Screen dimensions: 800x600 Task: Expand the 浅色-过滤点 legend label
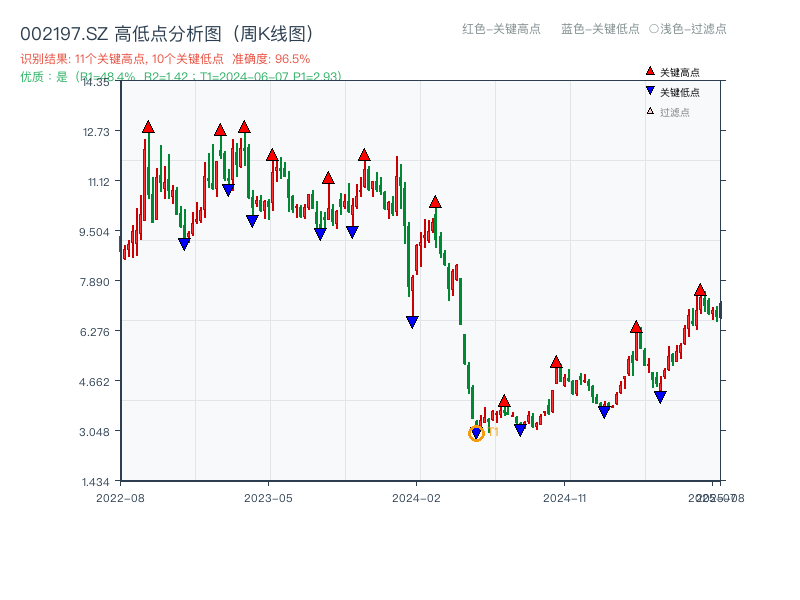pyautogui.click(x=690, y=29)
